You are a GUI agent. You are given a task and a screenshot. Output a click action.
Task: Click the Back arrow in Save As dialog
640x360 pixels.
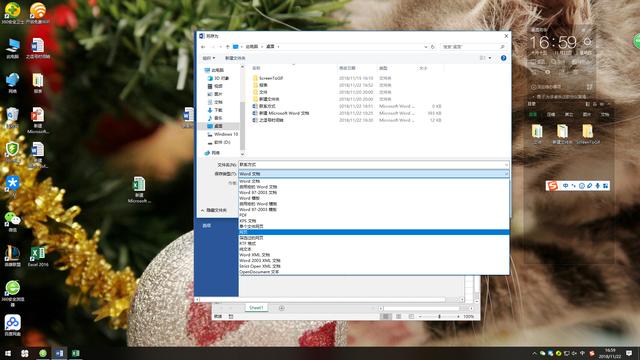coord(204,47)
